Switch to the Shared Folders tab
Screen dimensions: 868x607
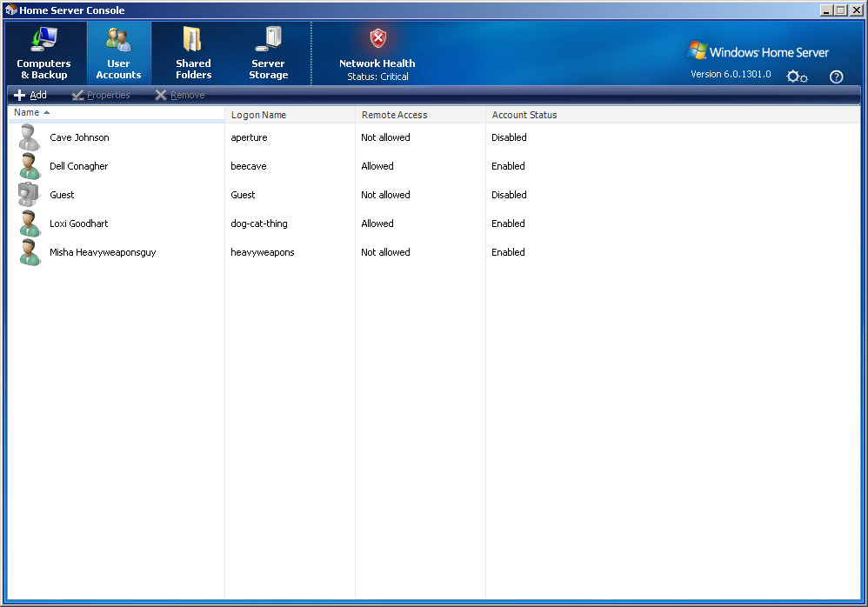(193, 54)
